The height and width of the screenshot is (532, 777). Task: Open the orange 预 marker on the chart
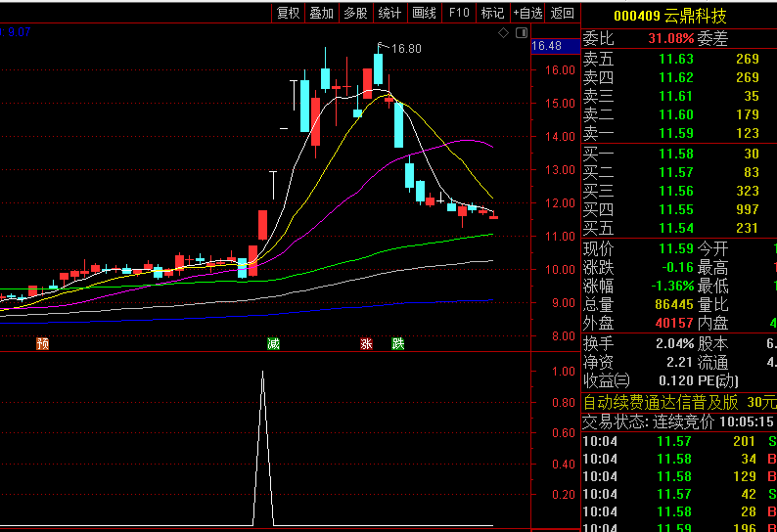coord(43,343)
